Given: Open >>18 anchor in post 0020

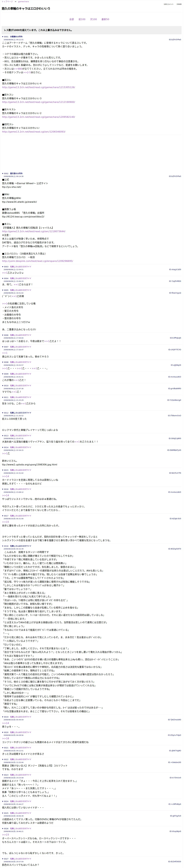Looking at the screenshot, I should click(x=5, y=739).
